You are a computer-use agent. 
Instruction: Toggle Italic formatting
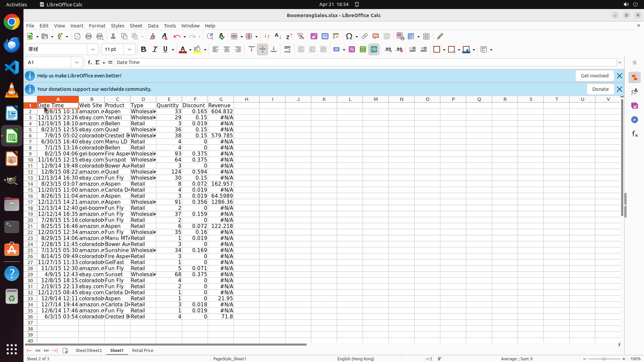155,50
